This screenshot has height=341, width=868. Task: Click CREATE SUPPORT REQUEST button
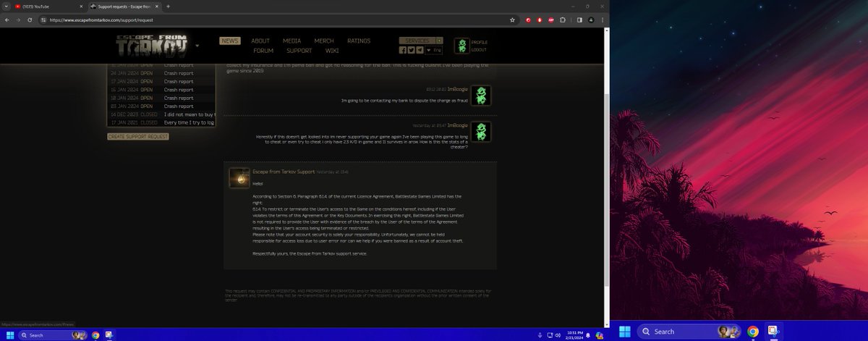point(138,137)
